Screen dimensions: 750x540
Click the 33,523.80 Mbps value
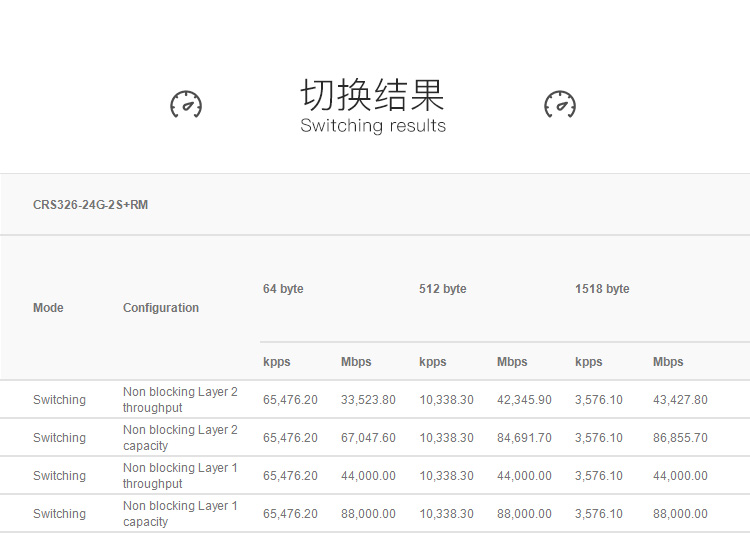368,400
